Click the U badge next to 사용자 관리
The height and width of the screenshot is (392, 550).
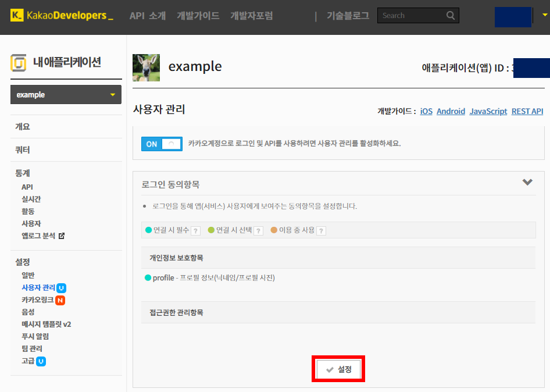pyautogui.click(x=62, y=288)
